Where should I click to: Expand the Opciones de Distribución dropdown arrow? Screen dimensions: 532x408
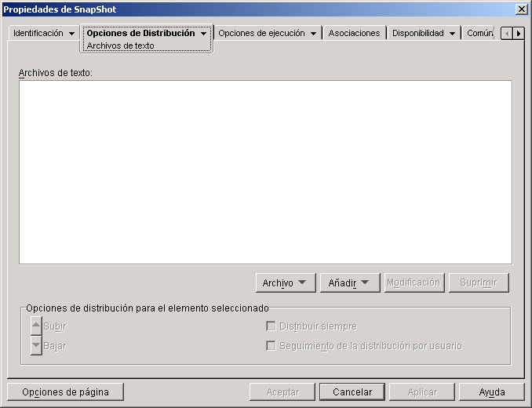tap(203, 34)
